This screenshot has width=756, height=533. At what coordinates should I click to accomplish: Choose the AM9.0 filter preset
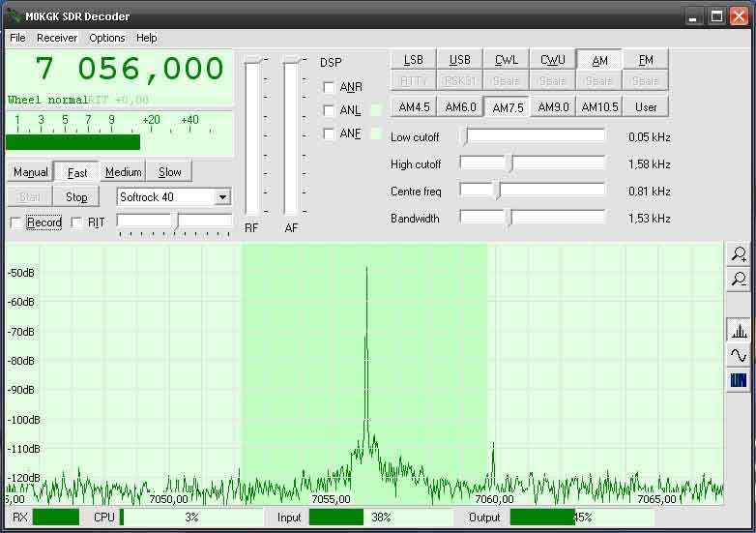tap(553, 107)
